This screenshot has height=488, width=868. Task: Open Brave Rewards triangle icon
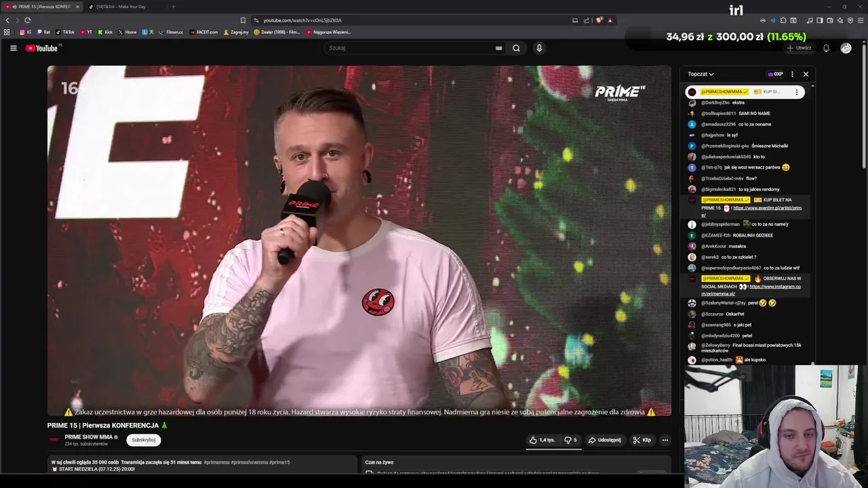click(x=610, y=20)
